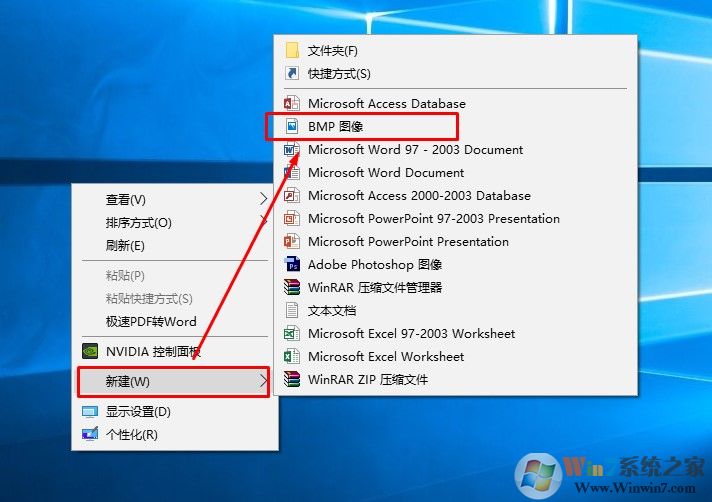
Task: Click the Microsoft PowerPoint Presentation icon
Action: coord(292,241)
